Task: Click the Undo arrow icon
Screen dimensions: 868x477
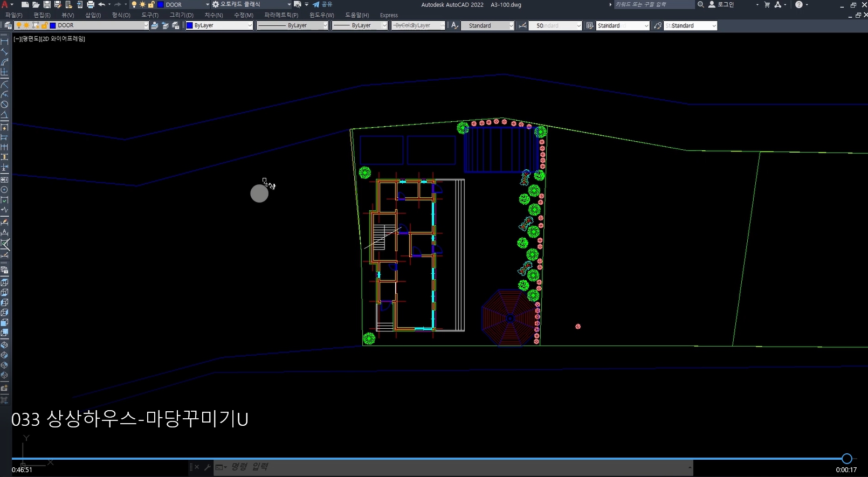Action: point(101,4)
